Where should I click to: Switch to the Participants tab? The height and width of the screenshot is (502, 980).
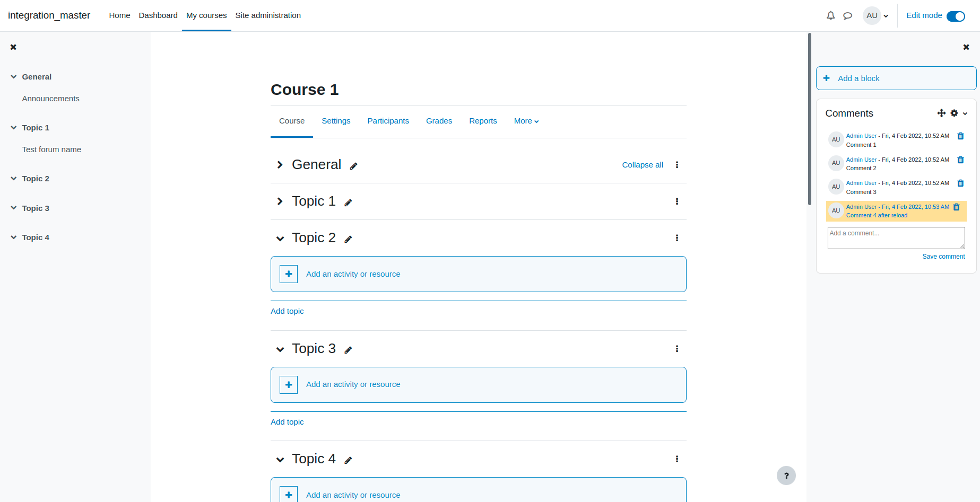click(x=388, y=121)
